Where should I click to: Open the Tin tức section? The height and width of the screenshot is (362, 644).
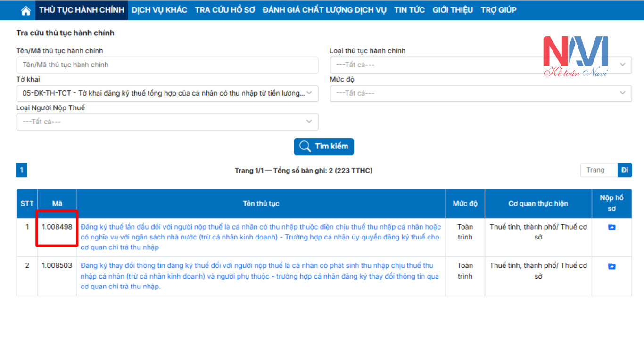[x=409, y=10]
